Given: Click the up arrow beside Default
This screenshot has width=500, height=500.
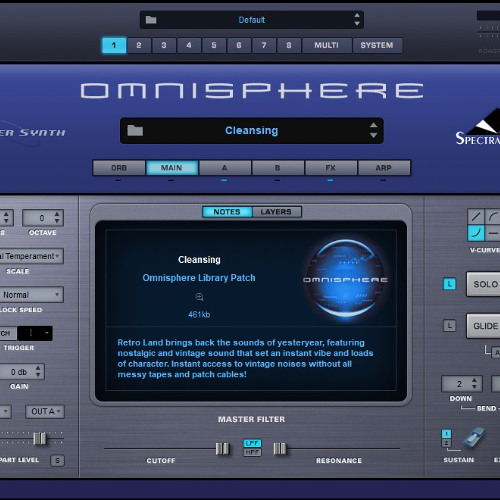Looking at the screenshot, I should coord(357,16).
